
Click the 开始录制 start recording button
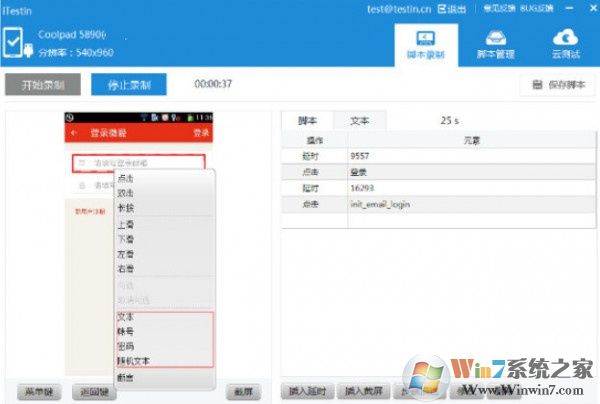pyautogui.click(x=43, y=85)
